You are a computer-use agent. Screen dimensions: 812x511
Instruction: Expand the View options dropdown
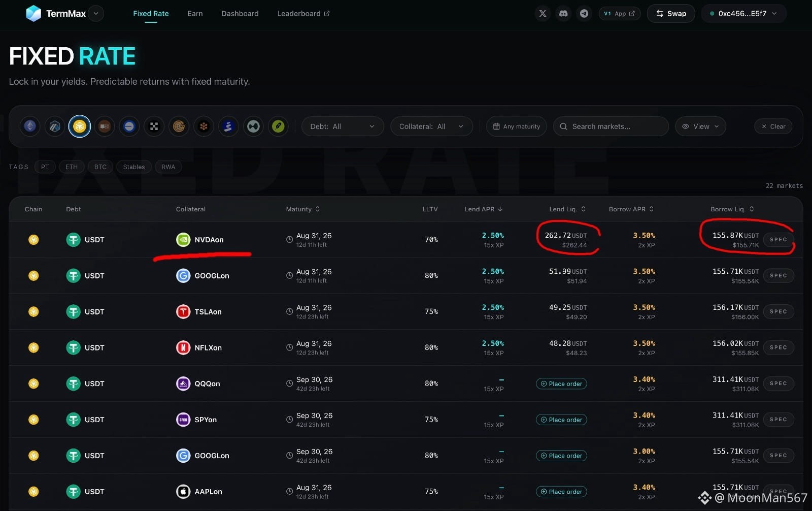pyautogui.click(x=700, y=126)
